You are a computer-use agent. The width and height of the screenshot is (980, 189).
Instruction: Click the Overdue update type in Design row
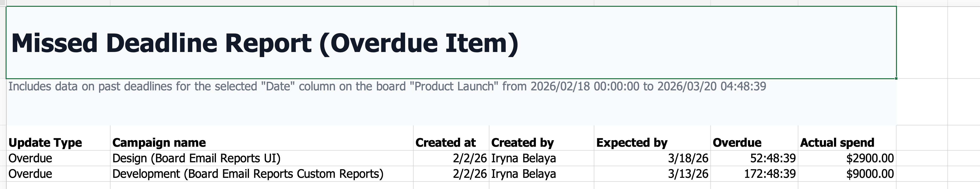coord(30,158)
